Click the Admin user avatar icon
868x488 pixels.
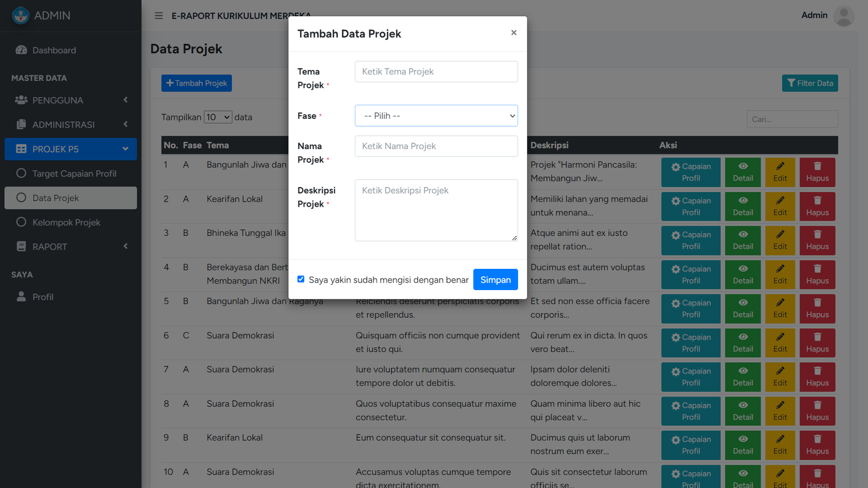click(844, 16)
